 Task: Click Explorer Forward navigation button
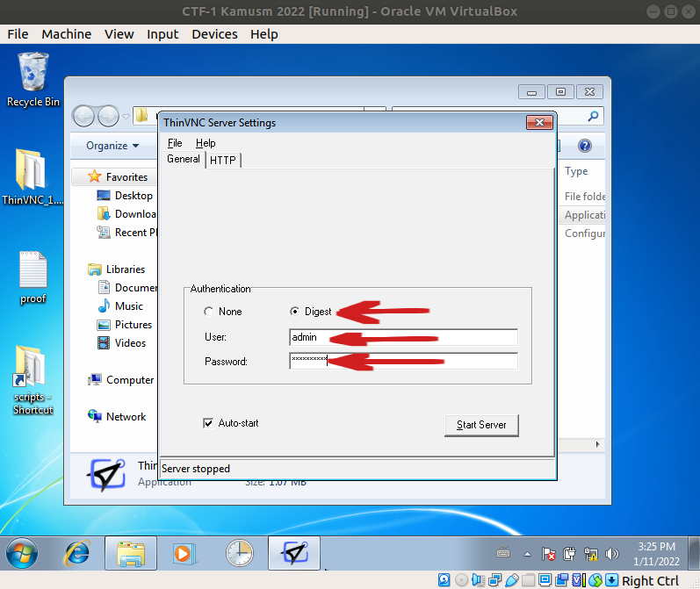click(x=108, y=117)
